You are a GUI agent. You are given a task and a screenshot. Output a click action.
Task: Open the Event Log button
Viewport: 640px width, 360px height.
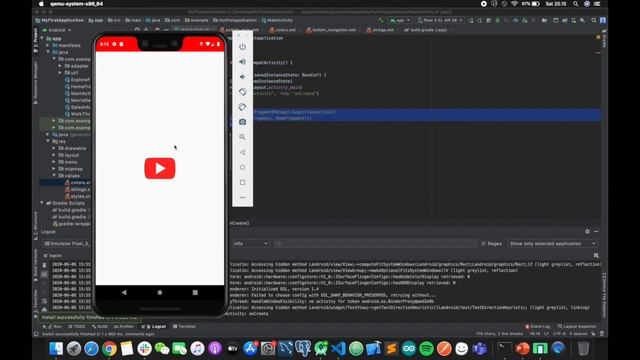pyautogui.click(x=538, y=327)
